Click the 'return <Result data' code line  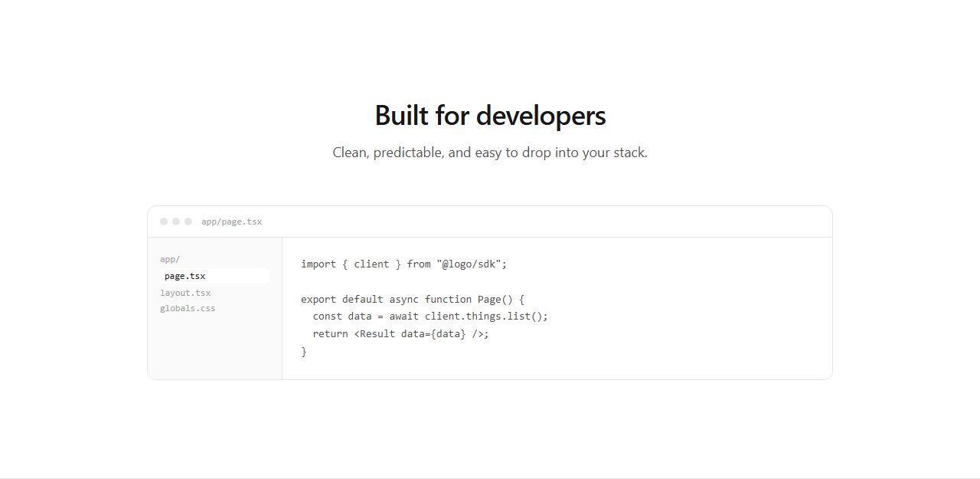[x=400, y=333]
